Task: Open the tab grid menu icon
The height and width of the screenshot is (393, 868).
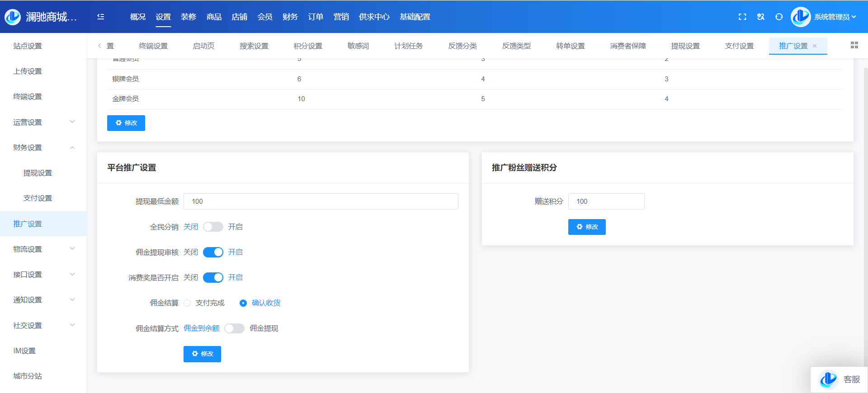Action: pyautogui.click(x=854, y=45)
